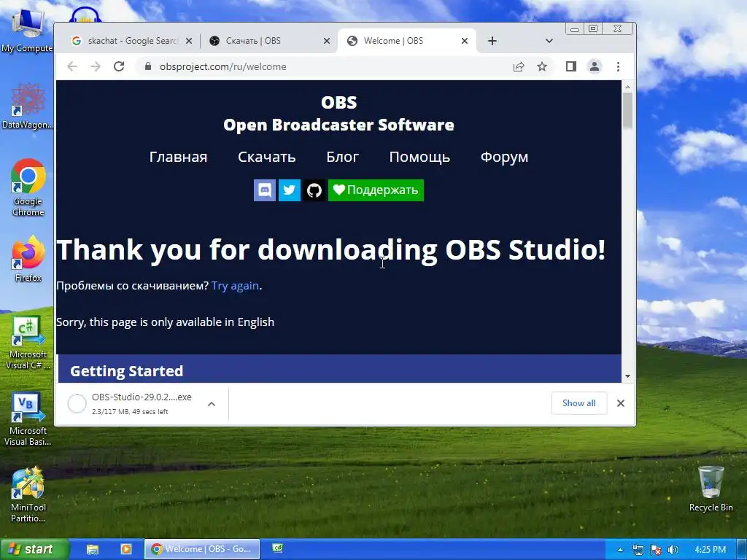Select the Google Chrome desktop shortcut
Screen dimensions: 747x560
[28, 187]
